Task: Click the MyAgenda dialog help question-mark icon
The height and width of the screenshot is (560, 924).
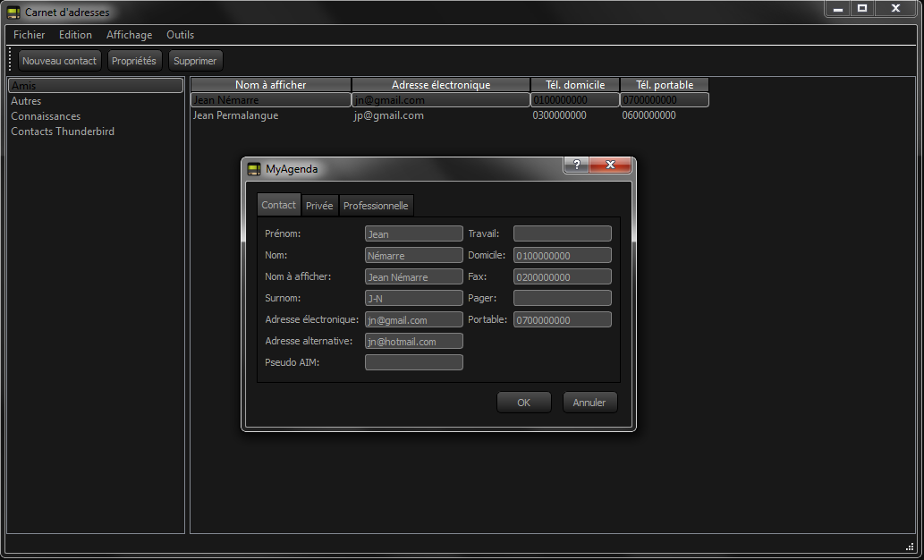Action: click(x=576, y=165)
